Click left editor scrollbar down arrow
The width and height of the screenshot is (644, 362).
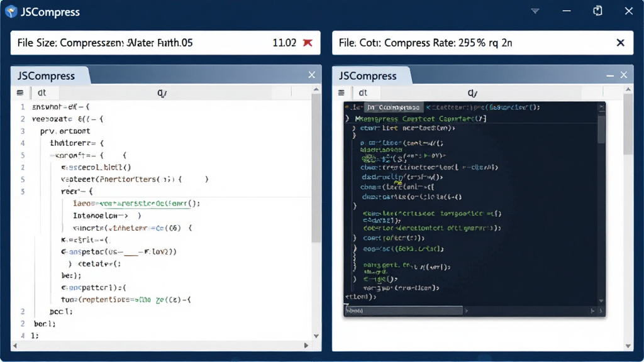316,336
